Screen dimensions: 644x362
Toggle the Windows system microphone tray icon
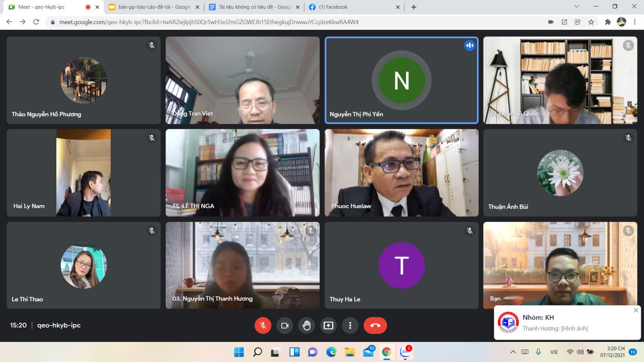538,352
